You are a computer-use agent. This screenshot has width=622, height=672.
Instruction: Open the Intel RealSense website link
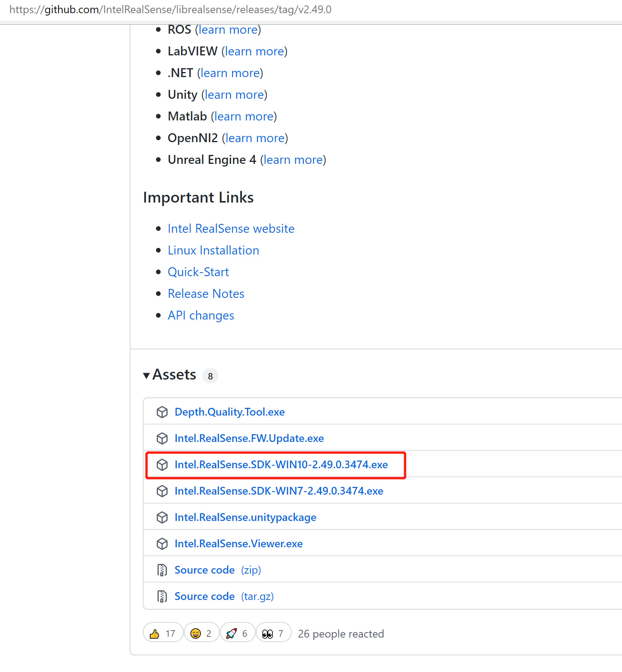point(231,229)
